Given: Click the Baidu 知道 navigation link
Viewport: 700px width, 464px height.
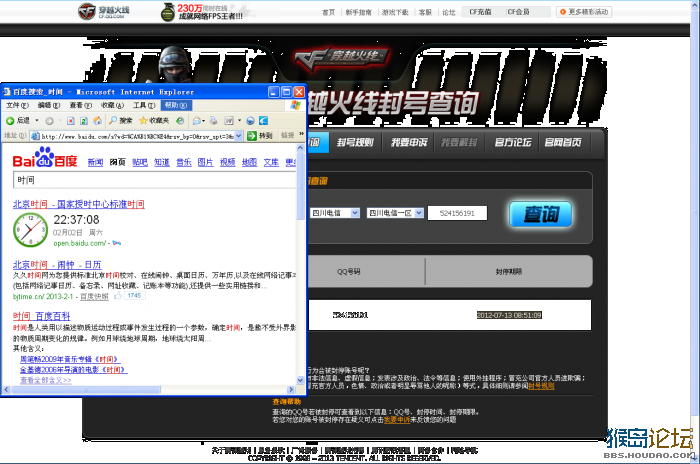Looking at the screenshot, I should point(162,162).
